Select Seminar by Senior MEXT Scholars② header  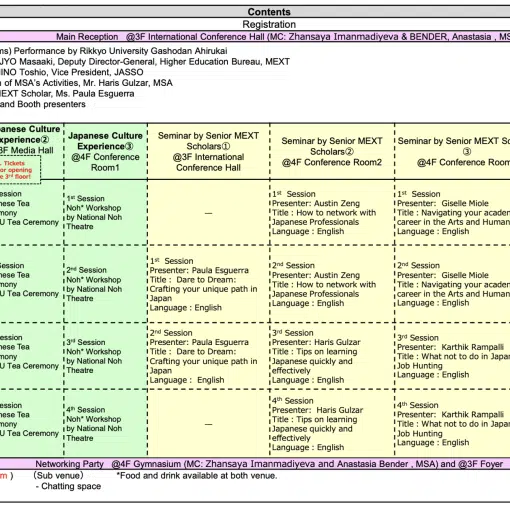332,151
